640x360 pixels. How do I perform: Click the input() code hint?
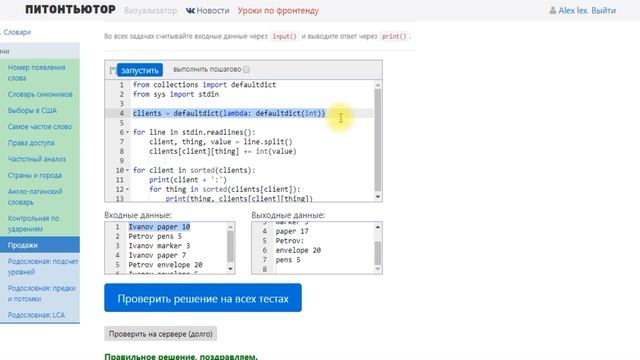click(284, 36)
